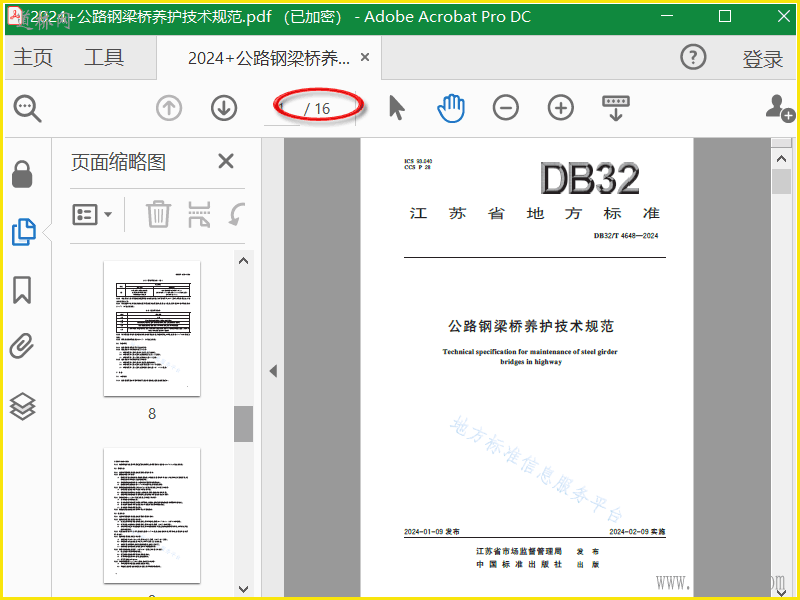This screenshot has width=800, height=600.
Task: Click the extract pages scissors icon
Action: coord(199,214)
